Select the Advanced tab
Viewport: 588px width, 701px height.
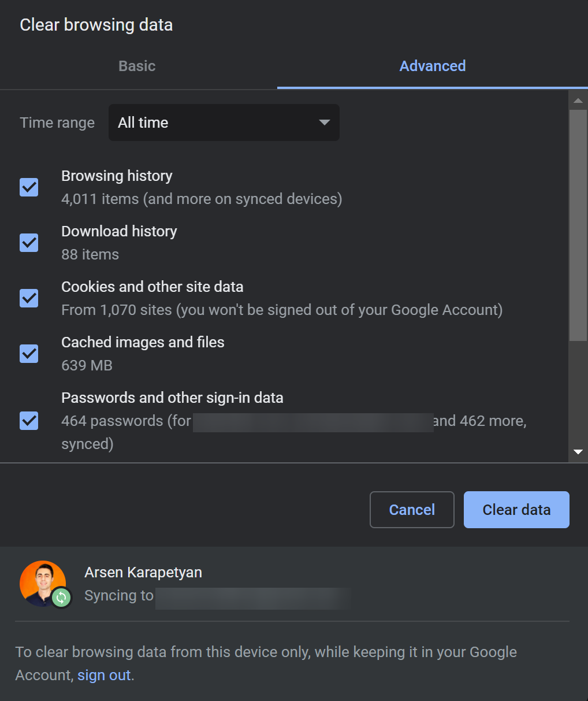432,66
